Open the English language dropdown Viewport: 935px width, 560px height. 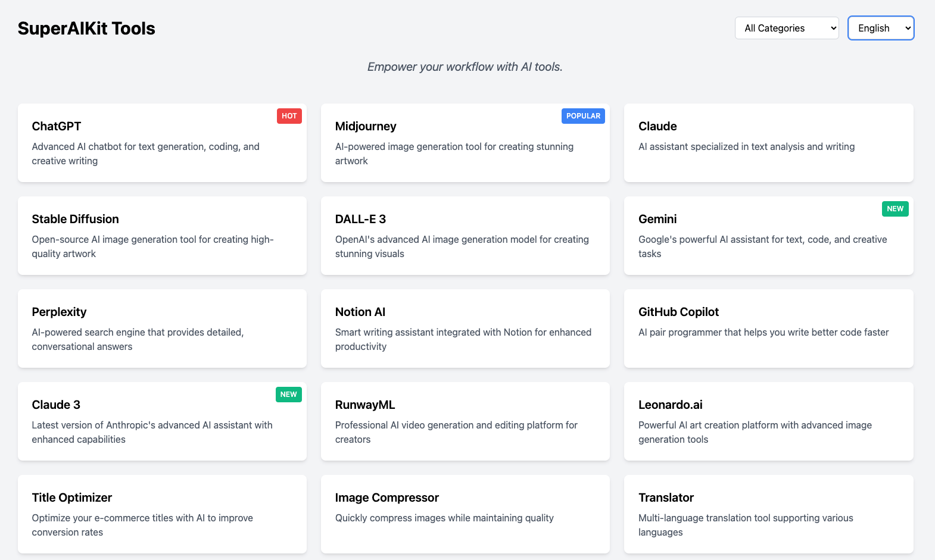[881, 28]
